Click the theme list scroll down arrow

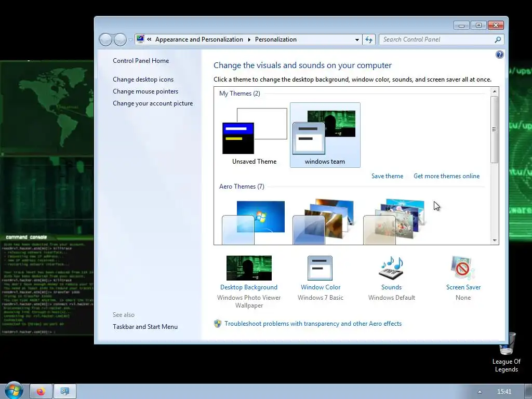pyautogui.click(x=495, y=240)
